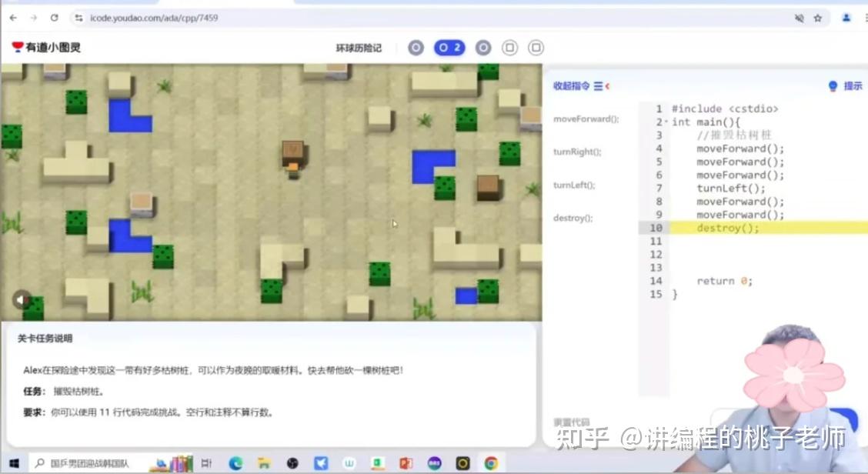868x474 pixels.
Task: Open the browser profile avatar icon
Action: point(846,18)
